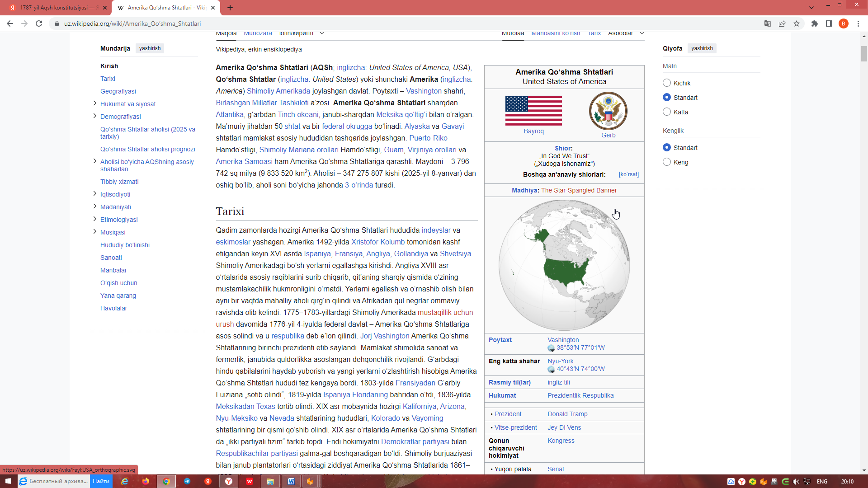Click the share page icon
The image size is (868, 488).
pos(782,23)
